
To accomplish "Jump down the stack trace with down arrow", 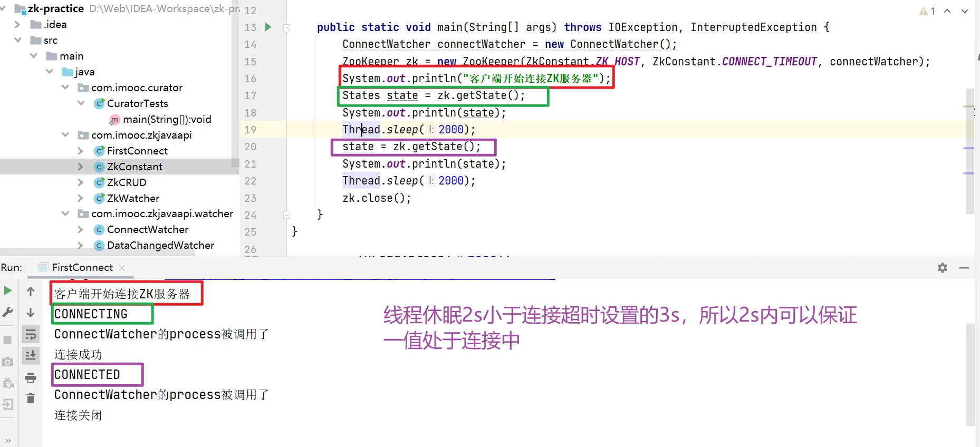I will point(31,313).
